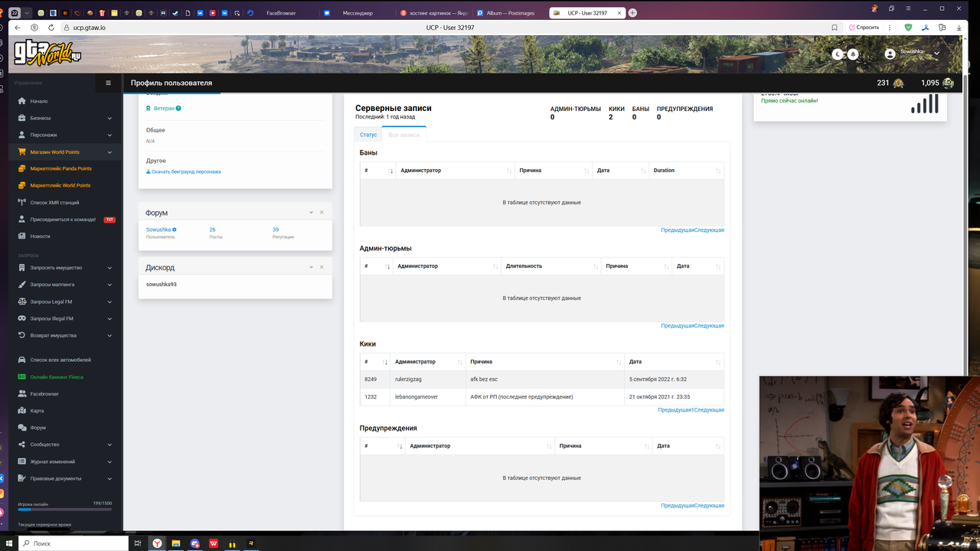
Task: Open Маркетплейс World Points
Action: (x=60, y=185)
